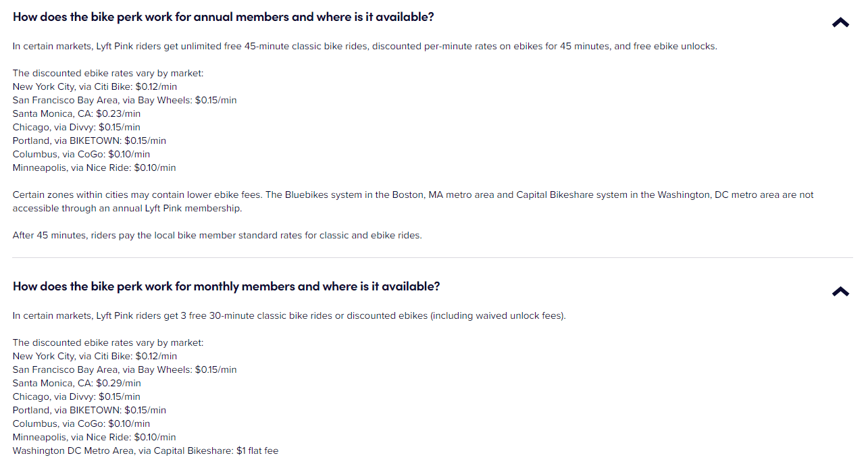868x464 pixels.
Task: Click the Santa Monica $0.23/min rate line
Action: (x=76, y=113)
